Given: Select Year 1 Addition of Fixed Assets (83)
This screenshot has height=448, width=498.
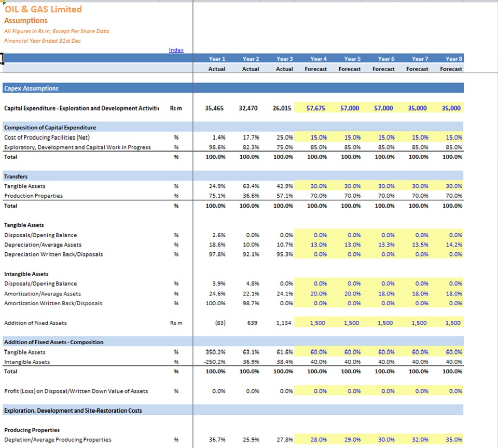Looking at the screenshot, I should pos(220,323).
